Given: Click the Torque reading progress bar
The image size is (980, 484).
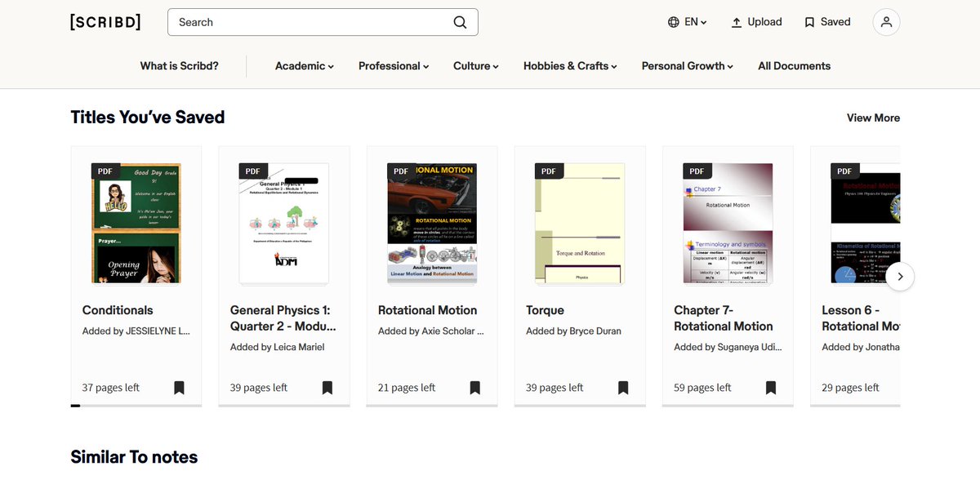Looking at the screenshot, I should tap(580, 405).
